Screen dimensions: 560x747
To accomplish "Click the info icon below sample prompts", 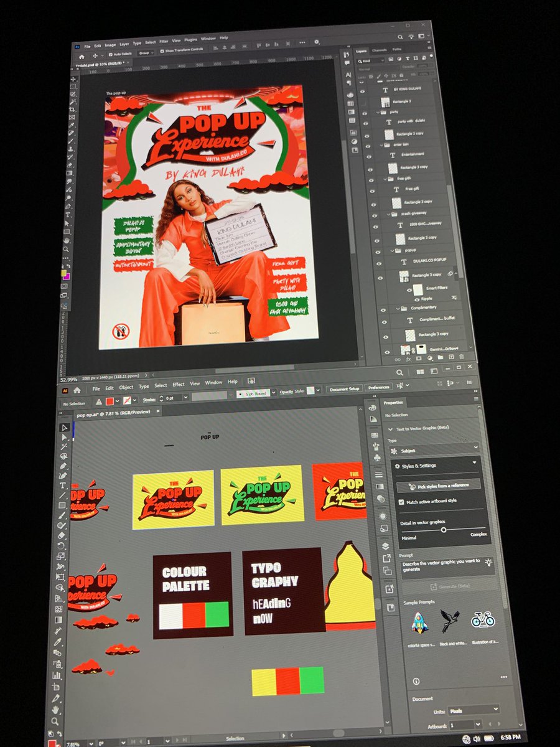I will point(416,681).
